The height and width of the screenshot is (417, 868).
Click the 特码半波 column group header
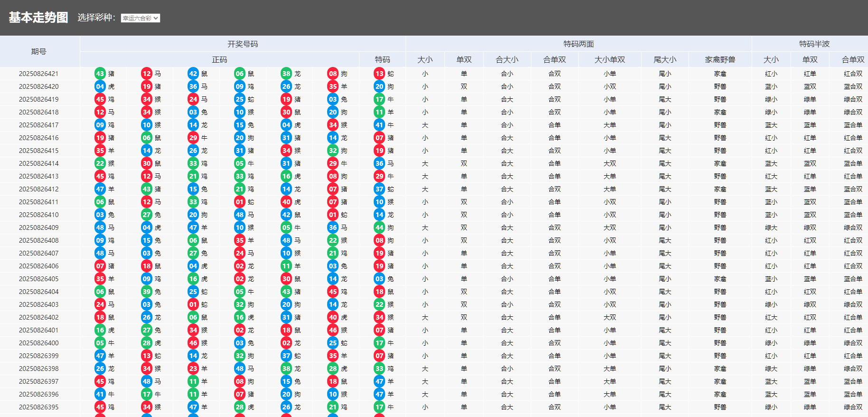pyautogui.click(x=814, y=44)
